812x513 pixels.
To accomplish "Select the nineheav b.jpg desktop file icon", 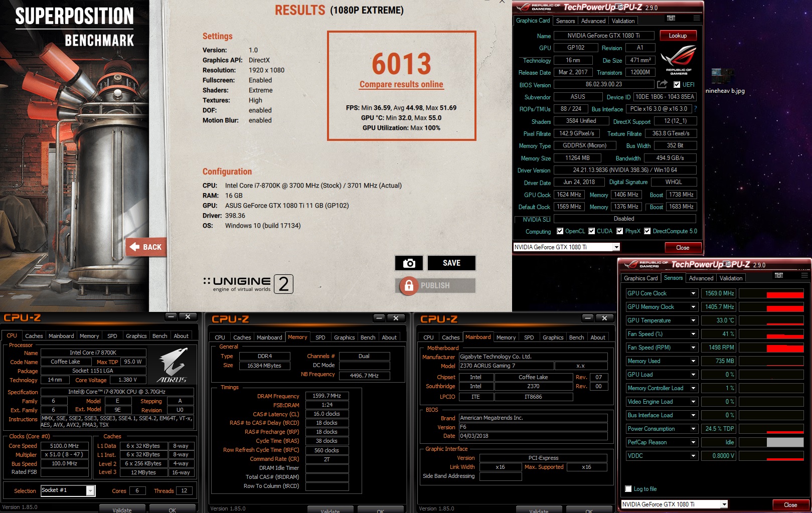I will point(722,77).
